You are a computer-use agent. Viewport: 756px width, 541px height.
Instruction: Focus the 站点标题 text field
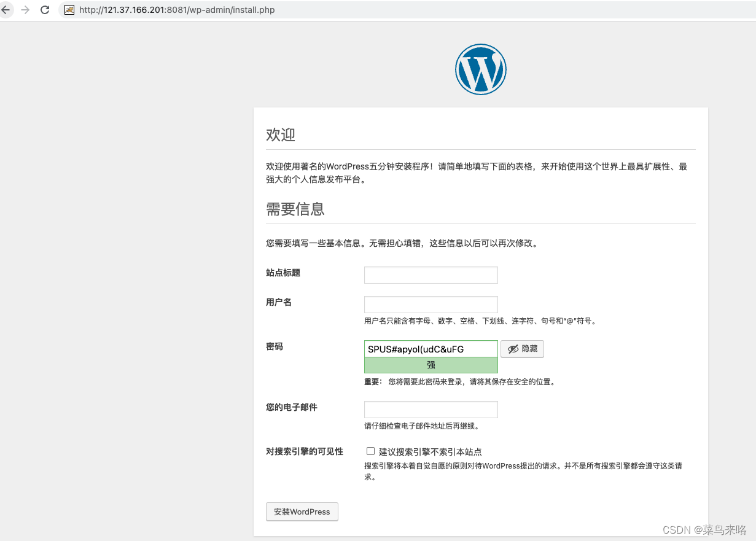pyautogui.click(x=431, y=275)
